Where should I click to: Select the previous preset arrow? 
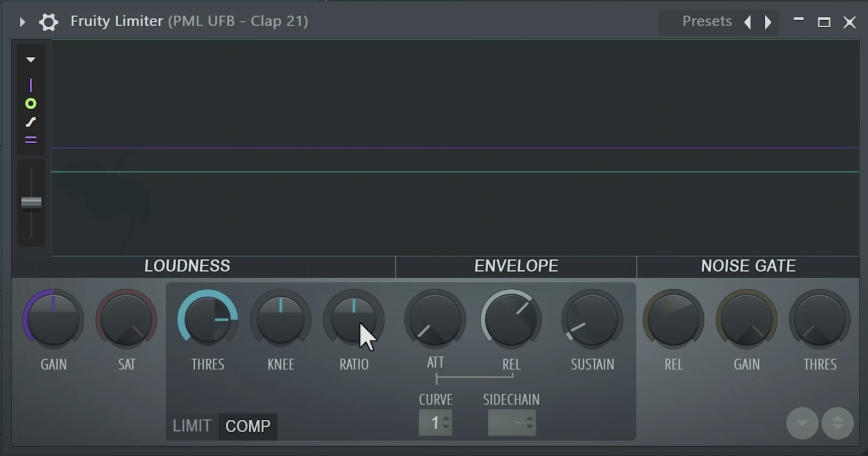coord(748,22)
